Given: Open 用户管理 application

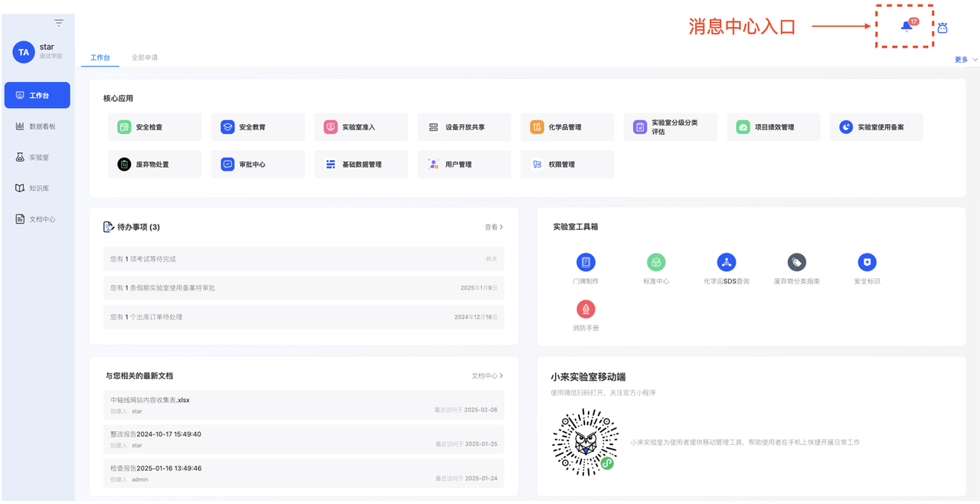Looking at the screenshot, I should pyautogui.click(x=464, y=164).
